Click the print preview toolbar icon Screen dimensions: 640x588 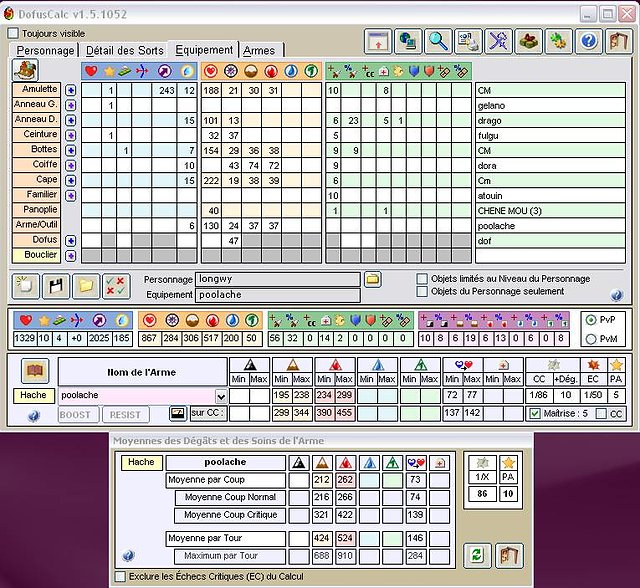point(468,41)
